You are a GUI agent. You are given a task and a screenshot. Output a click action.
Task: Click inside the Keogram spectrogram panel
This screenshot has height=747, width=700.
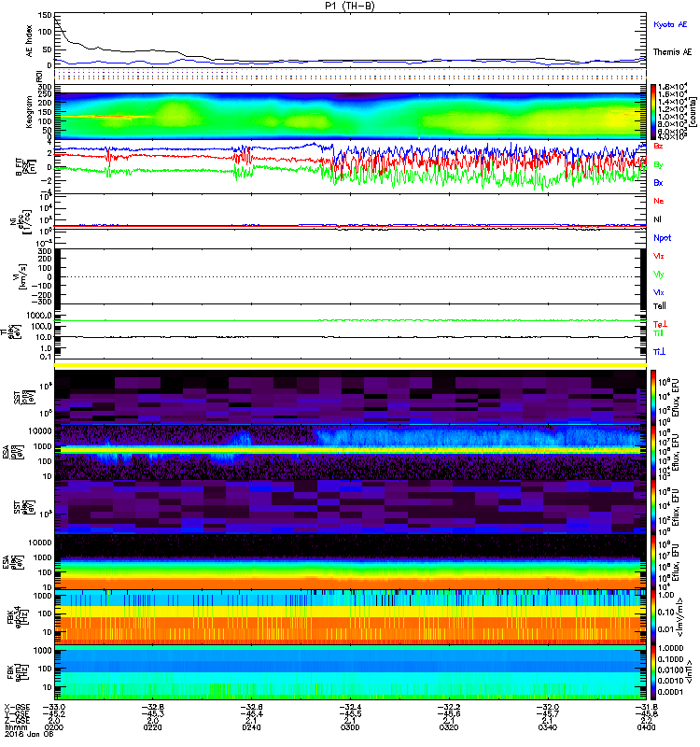click(x=350, y=115)
